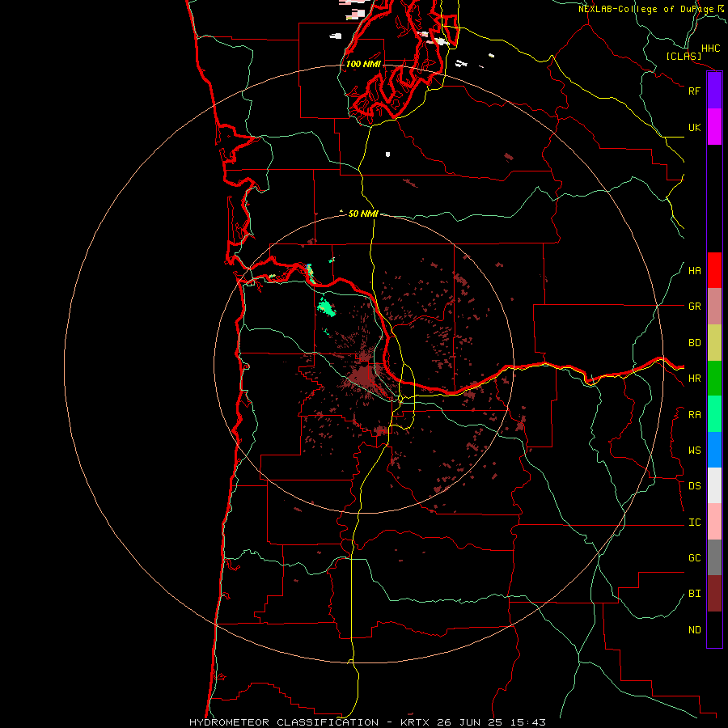Click the RA light green legend swatch
This screenshot has height=728, width=728.
[x=714, y=414]
